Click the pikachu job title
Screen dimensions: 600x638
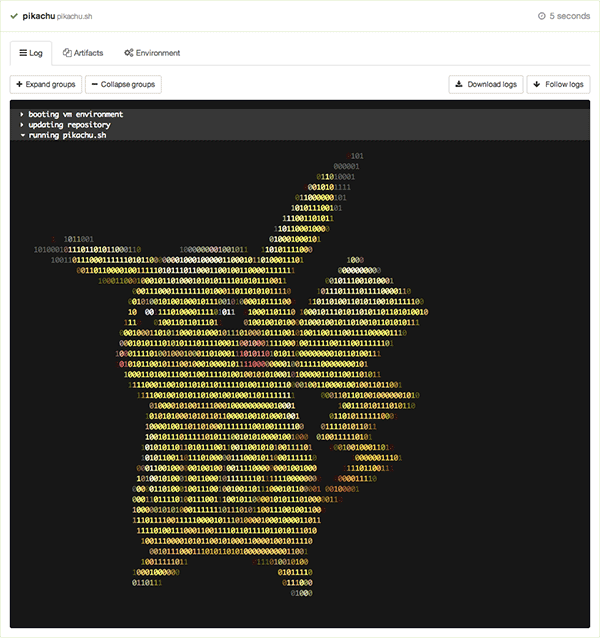point(39,16)
